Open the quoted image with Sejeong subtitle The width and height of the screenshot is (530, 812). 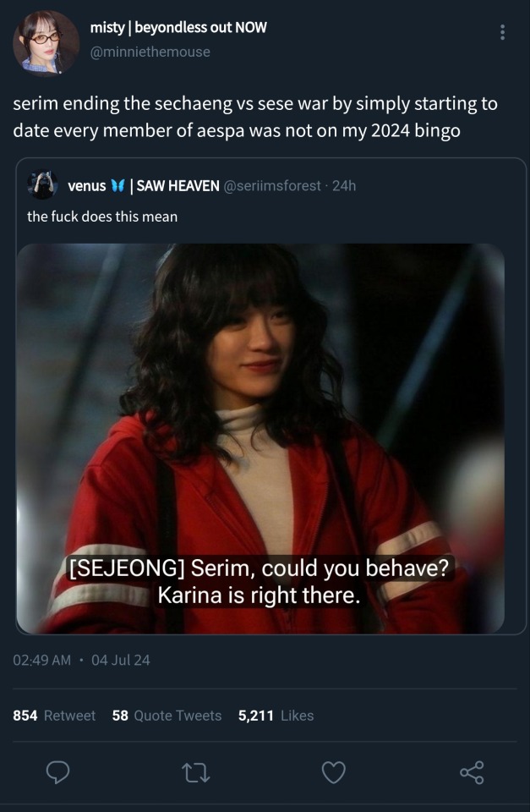tap(260, 438)
